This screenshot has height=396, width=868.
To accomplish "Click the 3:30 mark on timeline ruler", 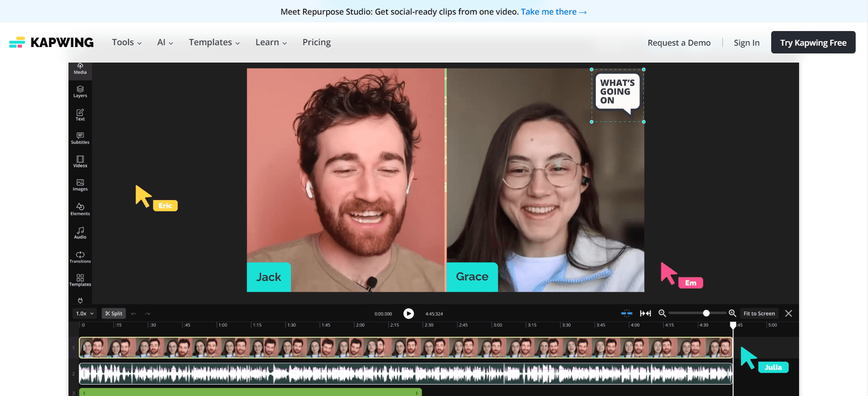I will (566, 325).
